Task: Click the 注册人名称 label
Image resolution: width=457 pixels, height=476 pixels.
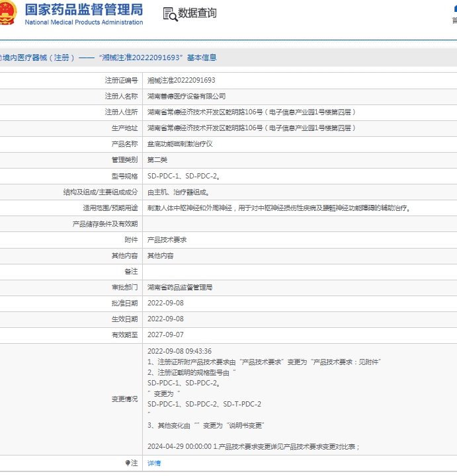Action: click(x=121, y=97)
